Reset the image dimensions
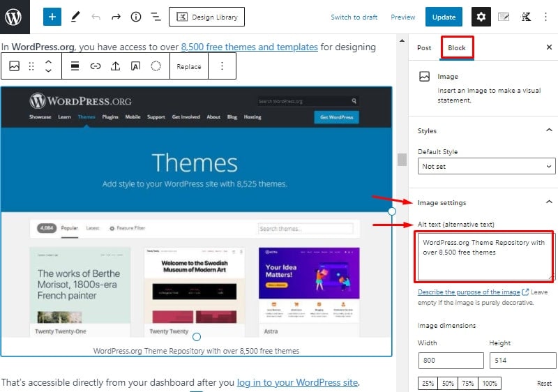The height and width of the screenshot is (392, 558). point(544,383)
